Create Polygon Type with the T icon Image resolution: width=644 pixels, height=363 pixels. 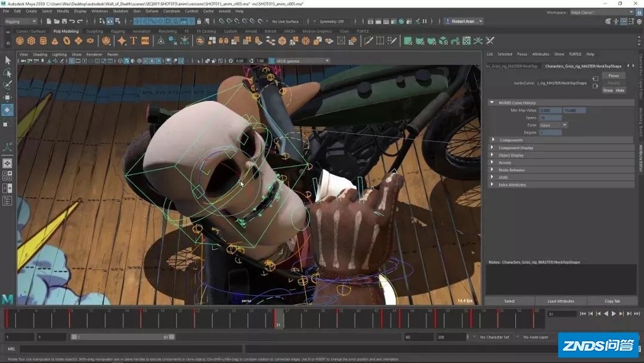pos(134,41)
